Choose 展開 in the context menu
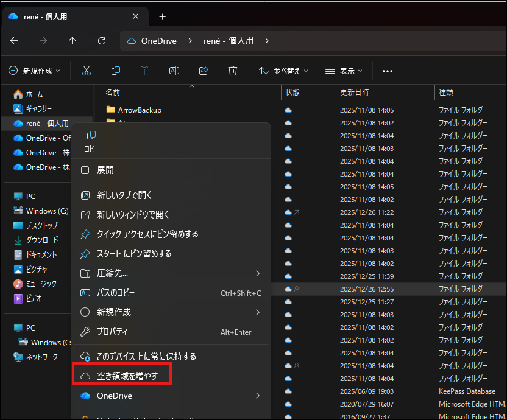 point(171,170)
